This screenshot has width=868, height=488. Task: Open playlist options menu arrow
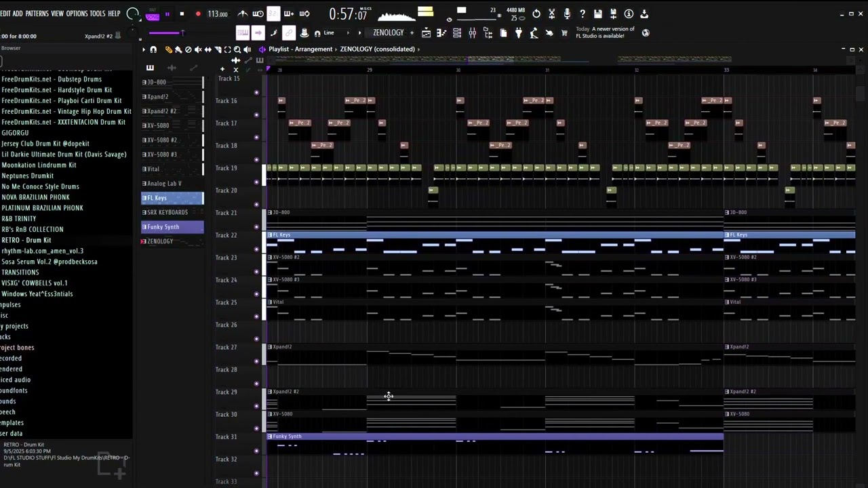coord(143,49)
